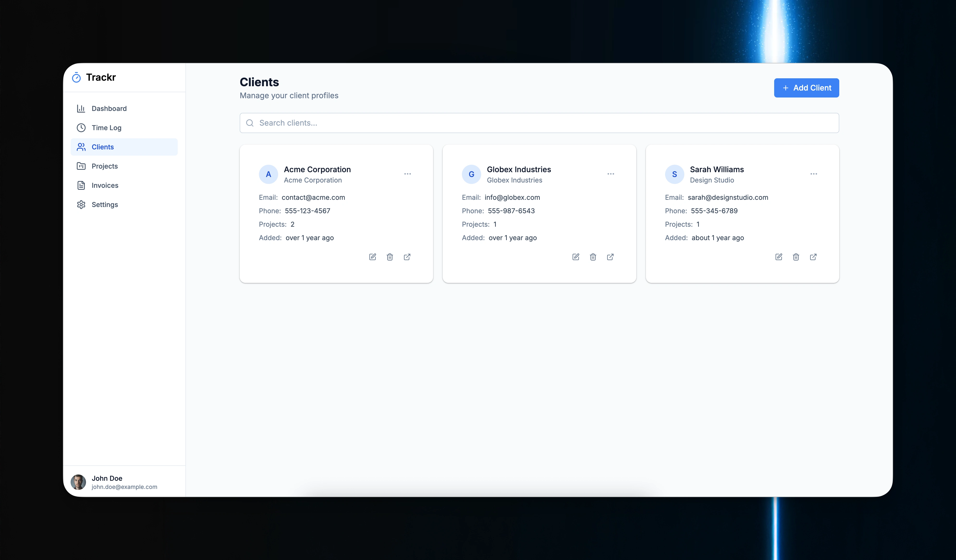Click the Trackr app name
The image size is (956, 560).
101,77
